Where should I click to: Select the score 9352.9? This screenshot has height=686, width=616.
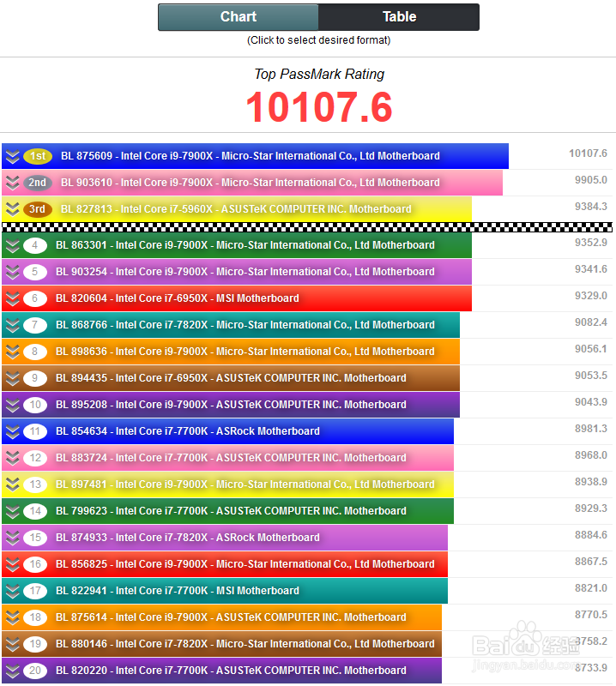[591, 243]
